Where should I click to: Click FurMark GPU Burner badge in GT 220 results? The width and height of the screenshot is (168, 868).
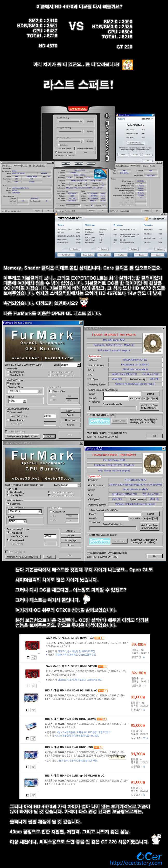tap(153, 343)
